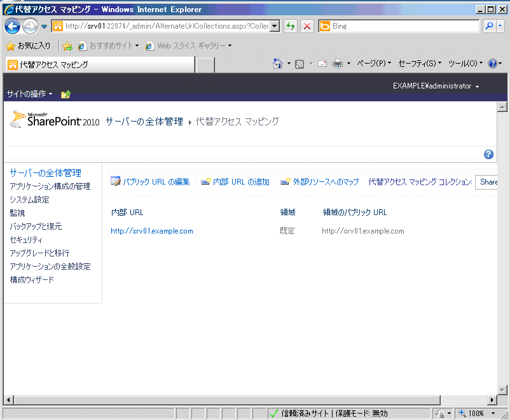
Task: Open アップグレードと移行 in left navigation
Action: (39, 253)
